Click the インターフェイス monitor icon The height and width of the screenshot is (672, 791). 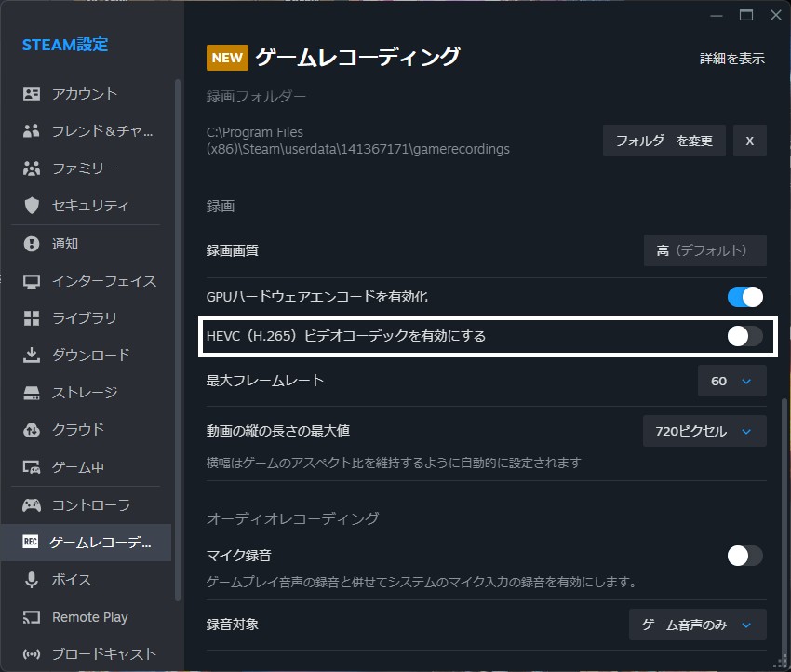pos(32,281)
